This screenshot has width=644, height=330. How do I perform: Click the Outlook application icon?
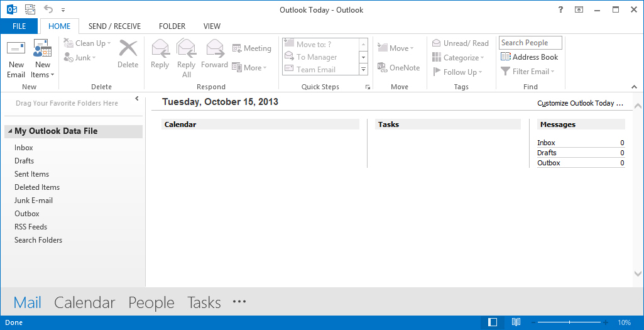pos(12,9)
